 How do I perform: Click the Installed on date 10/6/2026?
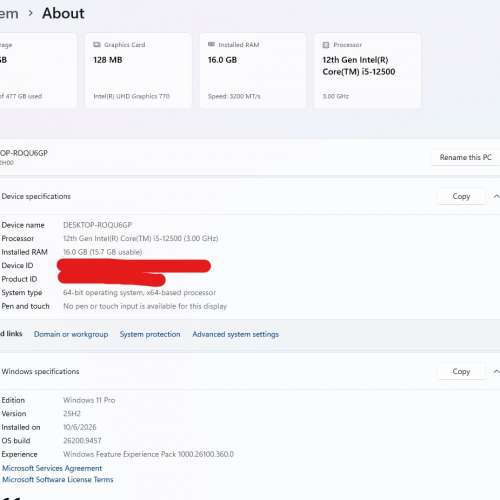pos(80,427)
